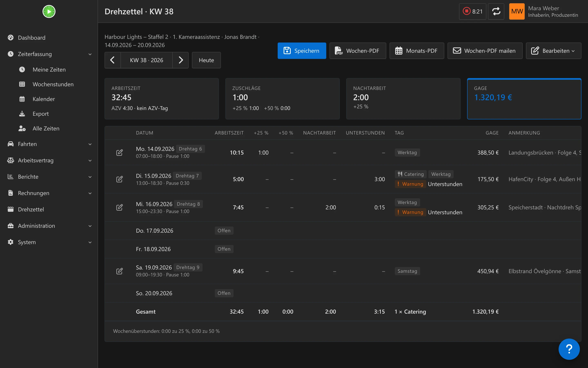Expand the Administration menu chevron
The width and height of the screenshot is (588, 368).
(90, 226)
